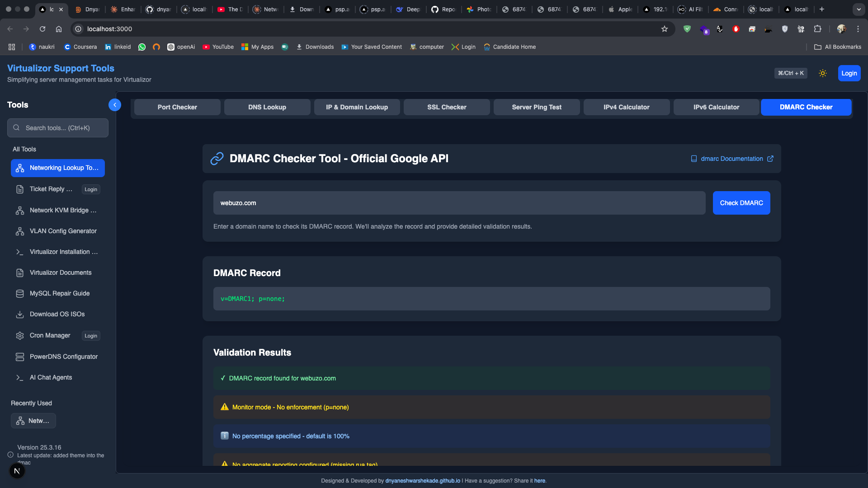Switch to DNS Lookup tab

tap(267, 107)
